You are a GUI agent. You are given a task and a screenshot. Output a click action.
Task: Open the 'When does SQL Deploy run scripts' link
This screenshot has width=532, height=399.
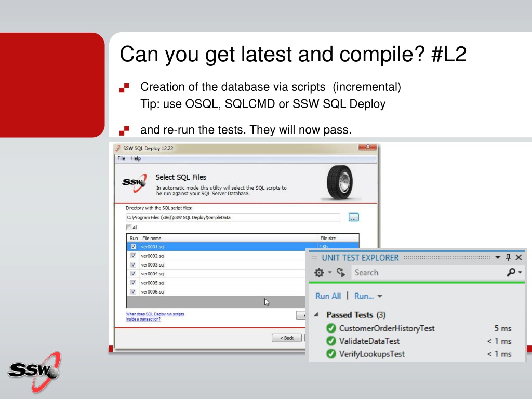pos(155,316)
